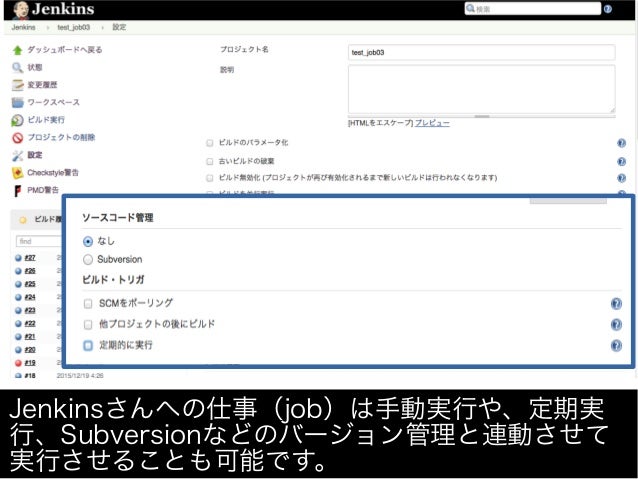Check 他プロジェクトの後にビルド trigger
The image size is (638, 479).
(x=88, y=324)
